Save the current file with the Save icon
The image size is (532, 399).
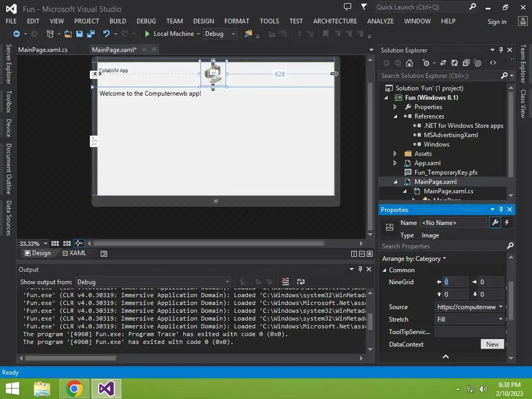[79, 34]
